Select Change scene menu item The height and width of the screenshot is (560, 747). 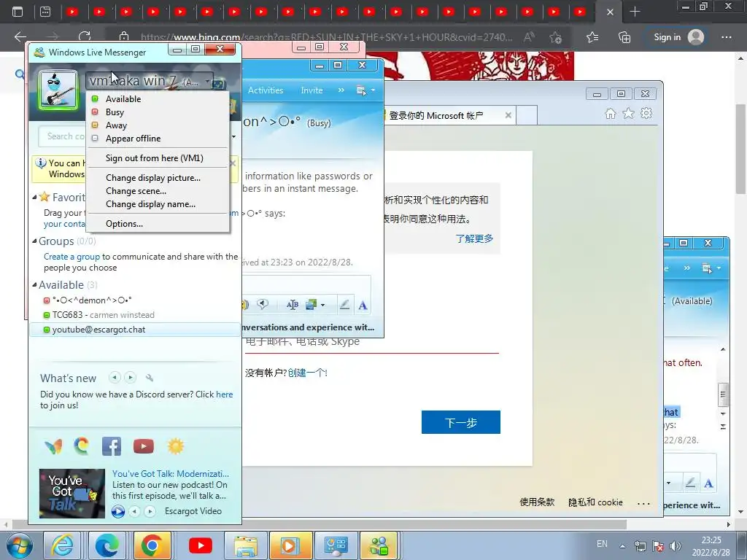[136, 191]
